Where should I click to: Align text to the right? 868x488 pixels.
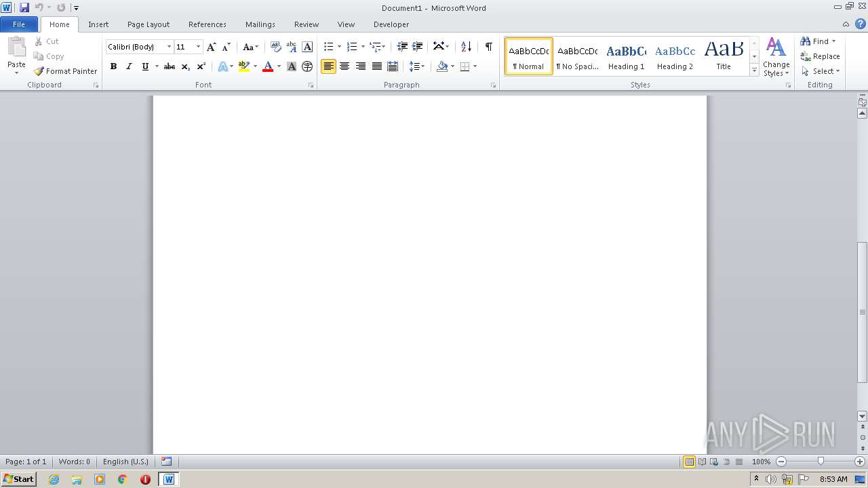pyautogui.click(x=361, y=66)
